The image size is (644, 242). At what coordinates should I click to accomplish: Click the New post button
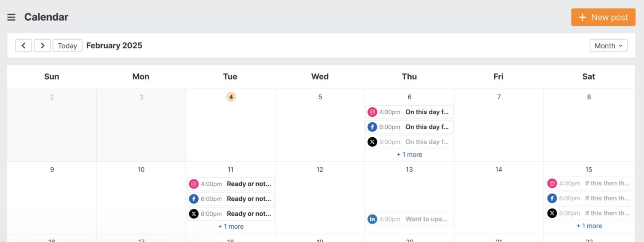pyautogui.click(x=603, y=17)
